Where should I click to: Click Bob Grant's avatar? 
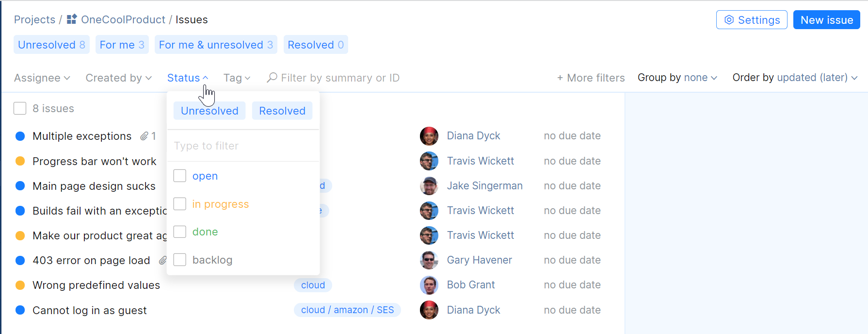[x=429, y=285]
